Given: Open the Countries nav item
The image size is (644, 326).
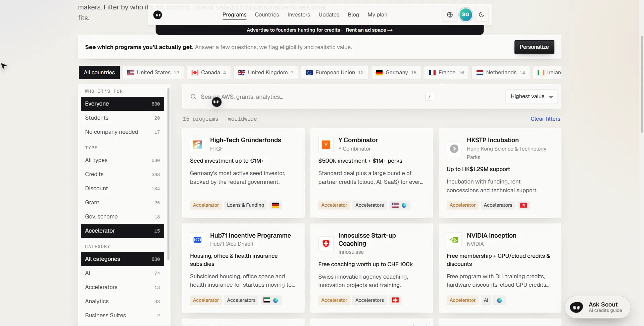Looking at the screenshot, I should click(x=267, y=15).
